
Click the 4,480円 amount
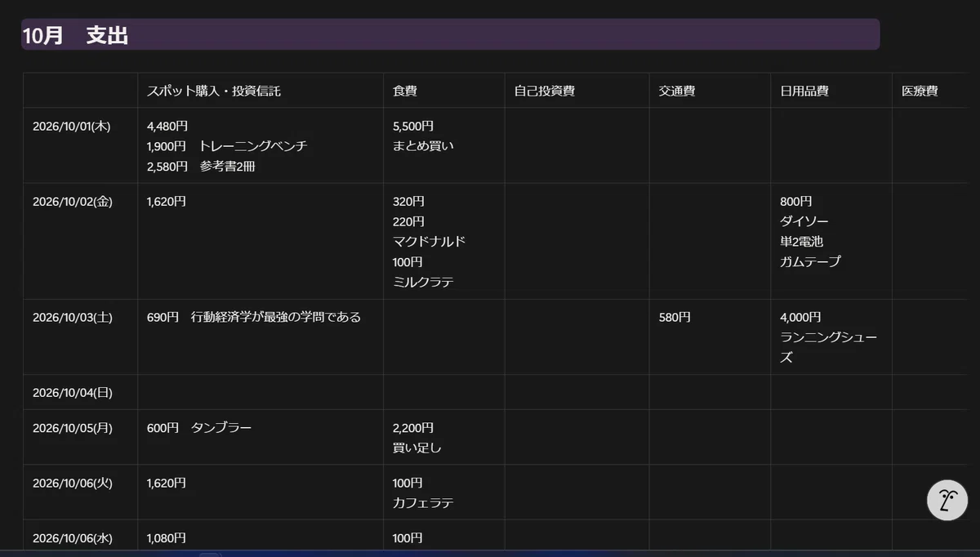(x=167, y=126)
